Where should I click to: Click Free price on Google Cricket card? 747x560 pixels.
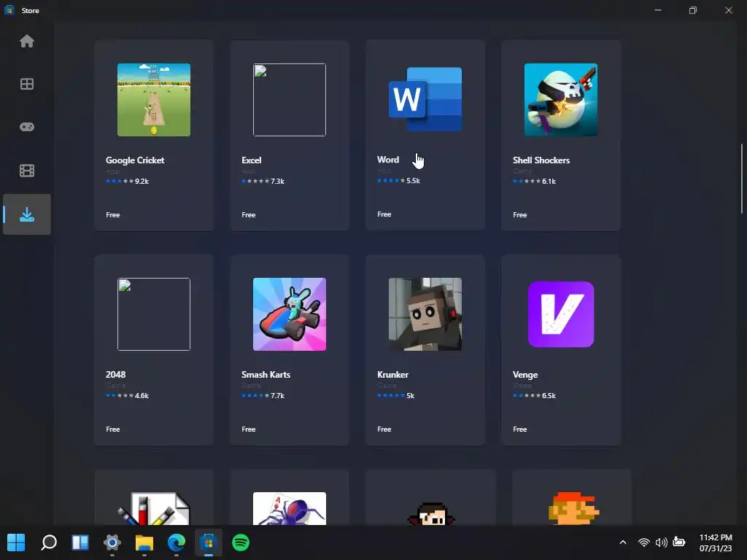tap(113, 215)
